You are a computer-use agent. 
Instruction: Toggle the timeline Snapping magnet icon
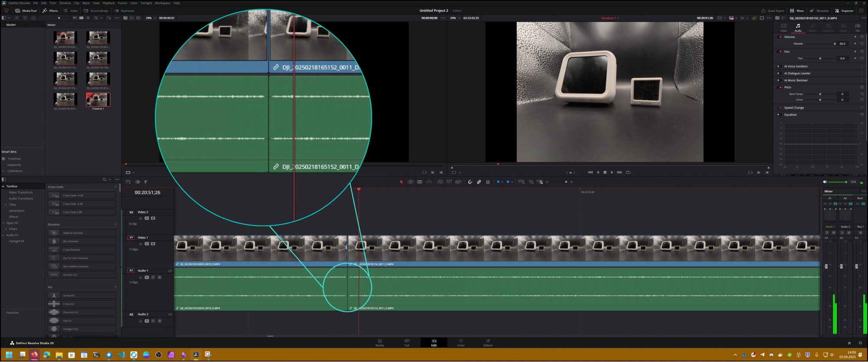[470, 182]
